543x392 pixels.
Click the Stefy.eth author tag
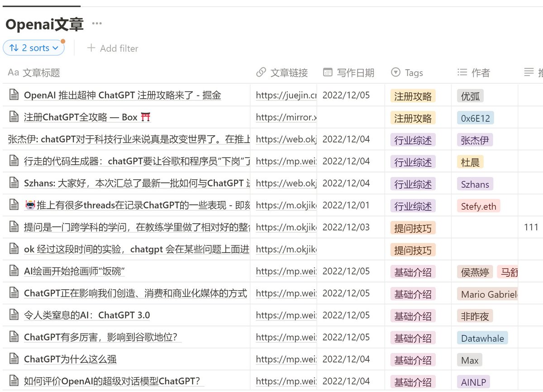478,206
